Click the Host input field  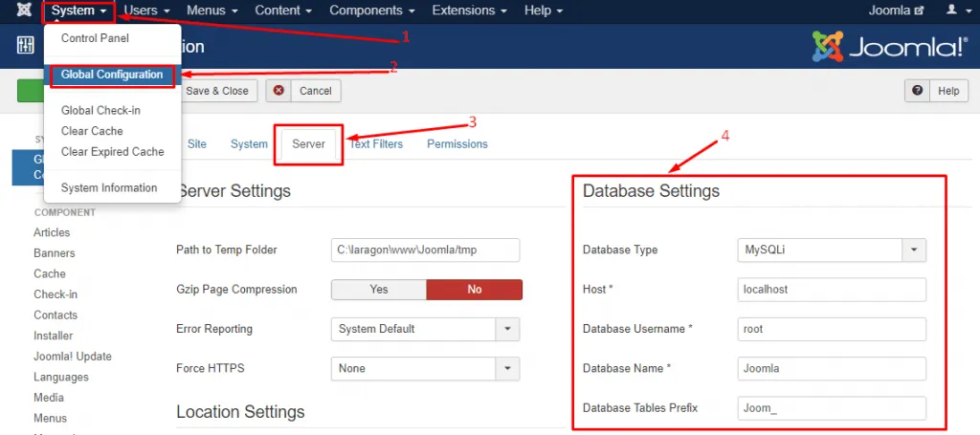pyautogui.click(x=832, y=290)
